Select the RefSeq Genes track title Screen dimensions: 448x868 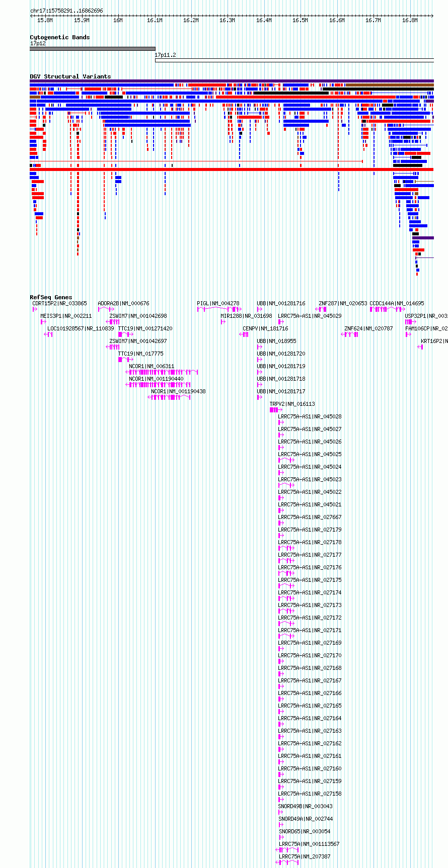[51, 297]
